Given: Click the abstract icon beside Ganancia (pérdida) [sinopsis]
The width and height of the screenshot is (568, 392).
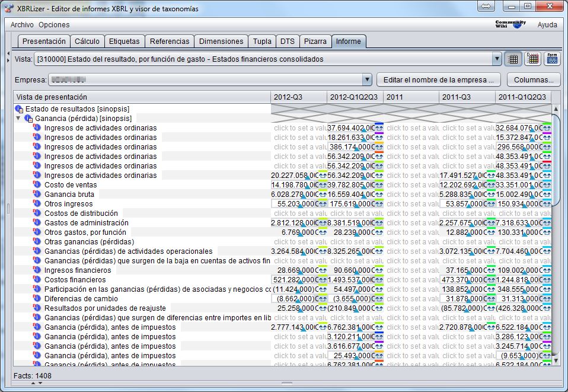Looking at the screenshot, I should point(28,118).
